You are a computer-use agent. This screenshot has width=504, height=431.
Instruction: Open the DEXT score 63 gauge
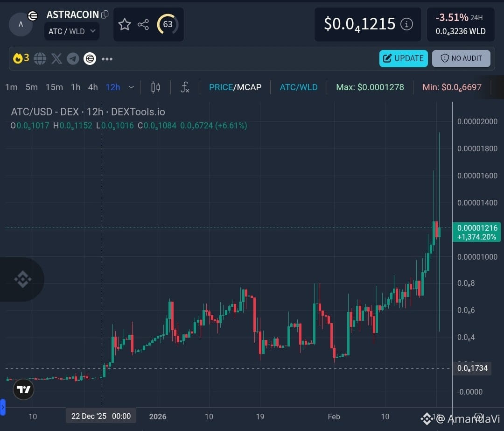168,24
